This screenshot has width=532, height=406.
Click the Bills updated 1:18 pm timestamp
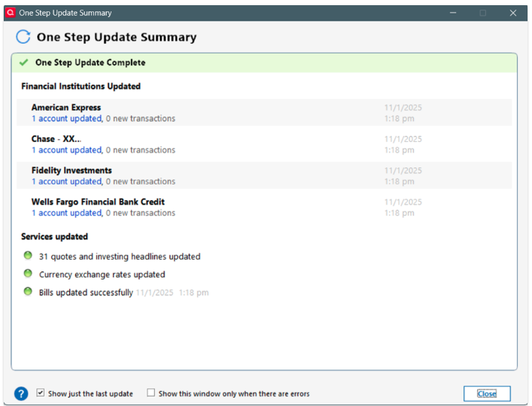[193, 292]
